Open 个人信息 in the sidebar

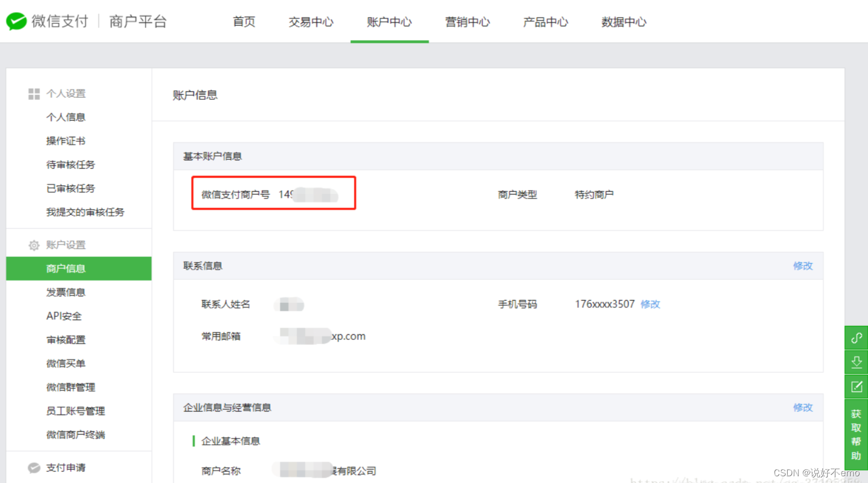(x=66, y=117)
